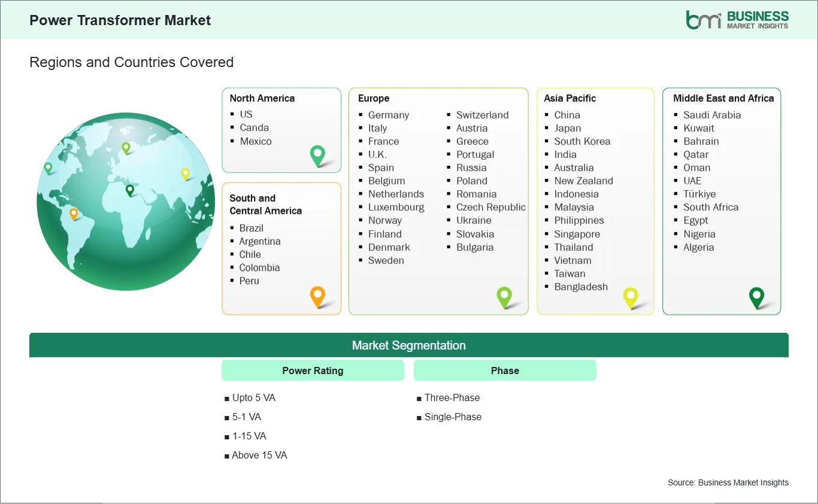This screenshot has width=818, height=504.
Task: Select the green Europe location pin
Action: click(x=505, y=296)
